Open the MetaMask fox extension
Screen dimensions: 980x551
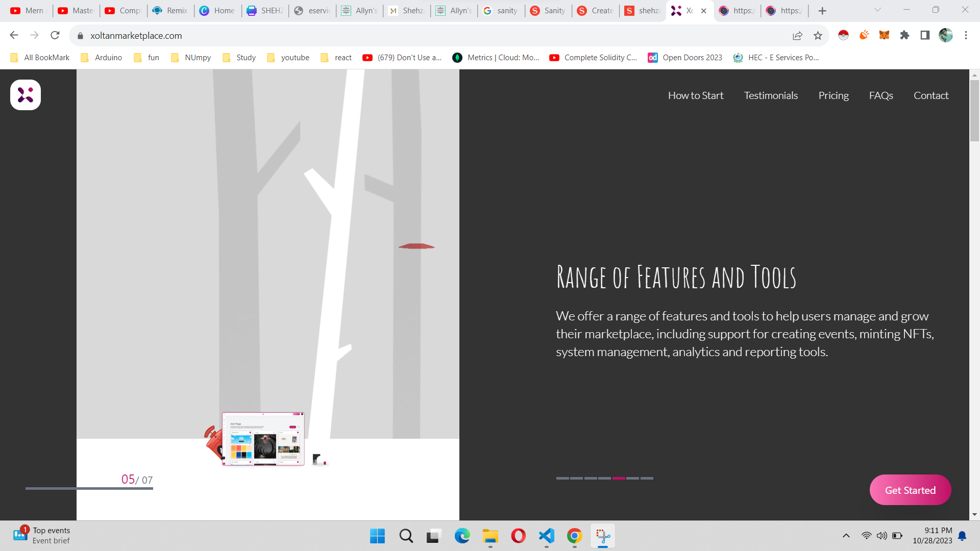884,35
